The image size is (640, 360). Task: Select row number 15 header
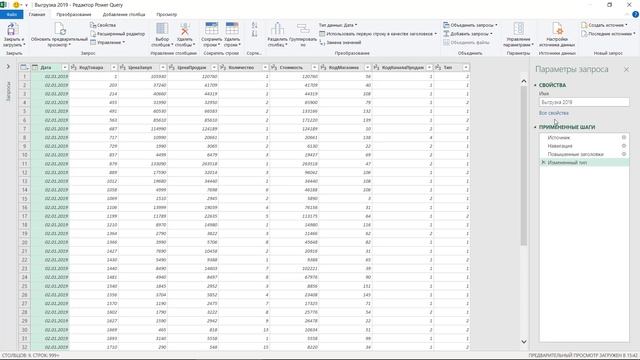[x=24, y=198]
